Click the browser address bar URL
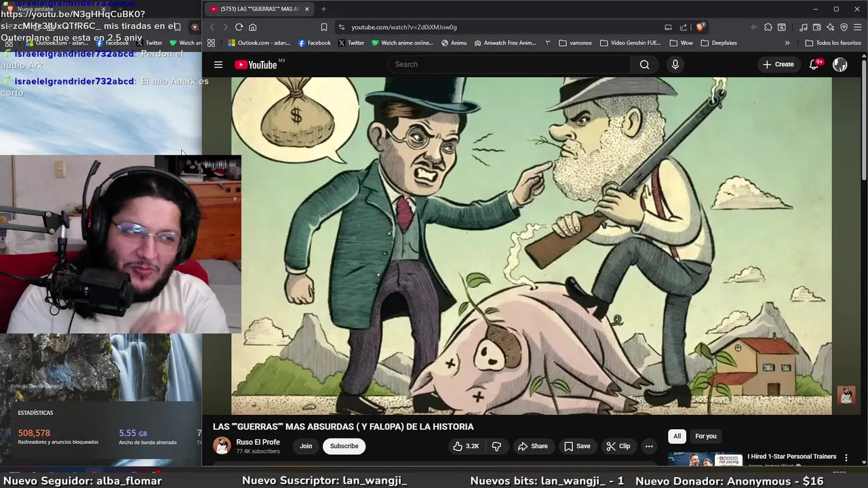Screen dimensions: 868x488 click(x=404, y=27)
